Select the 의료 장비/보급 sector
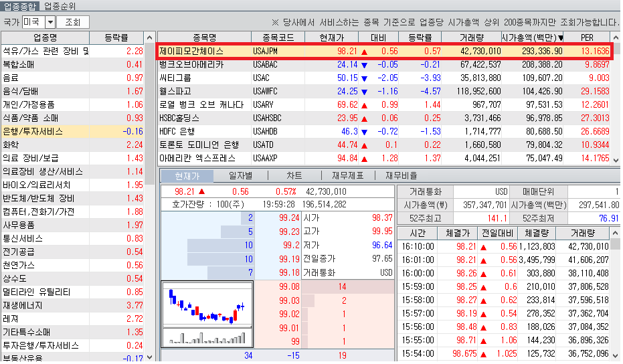Screen dimensions: 623x364 click(73, 158)
